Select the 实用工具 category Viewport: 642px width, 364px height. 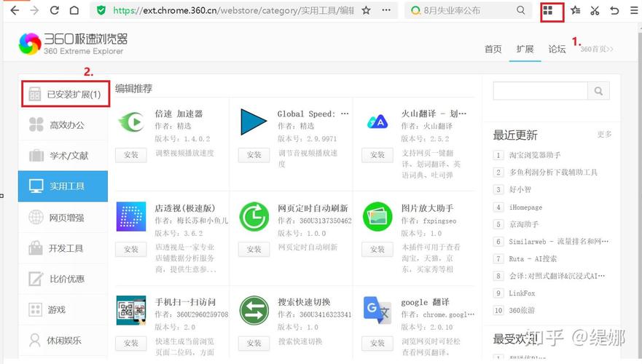pyautogui.click(x=63, y=186)
